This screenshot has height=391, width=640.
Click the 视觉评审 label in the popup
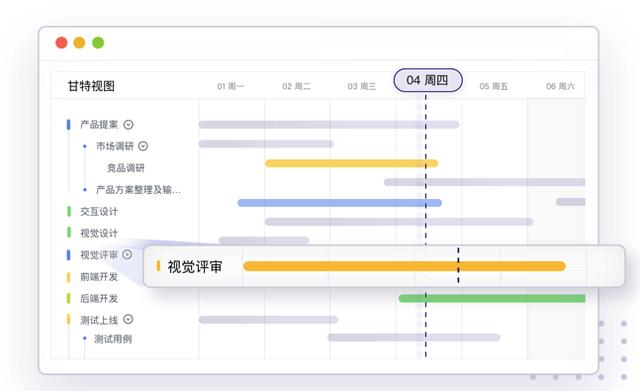195,267
